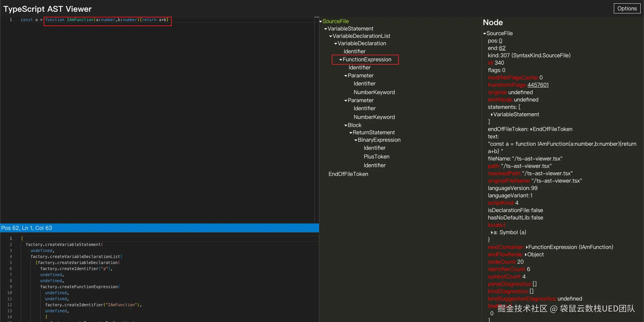
Task: Collapse the Block tree node
Action: 346,125
